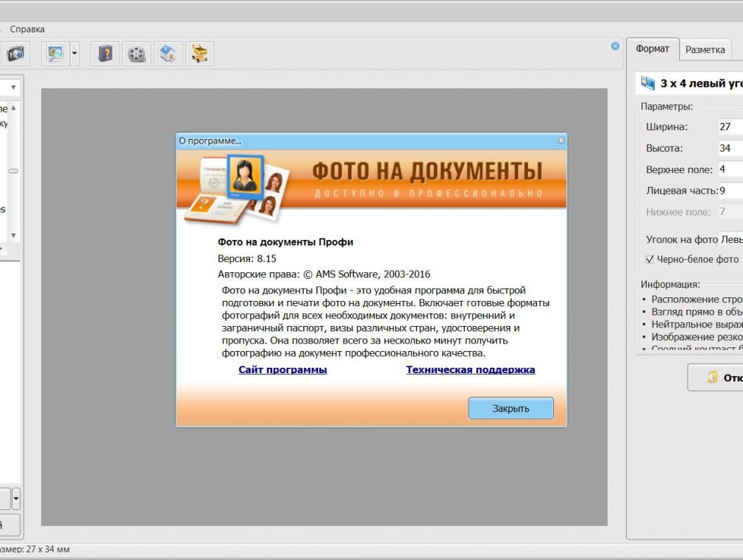Click the Информация group label
The image size is (743, 560).
point(670,285)
